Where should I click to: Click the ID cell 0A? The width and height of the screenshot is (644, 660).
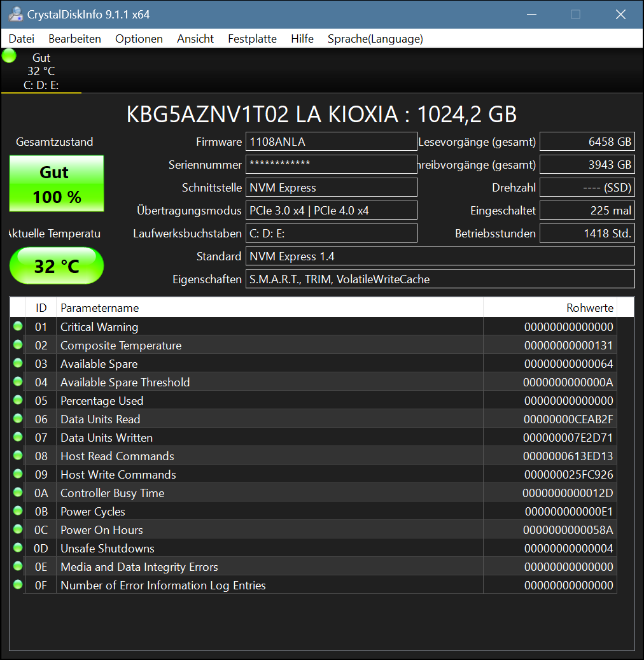tap(41, 493)
